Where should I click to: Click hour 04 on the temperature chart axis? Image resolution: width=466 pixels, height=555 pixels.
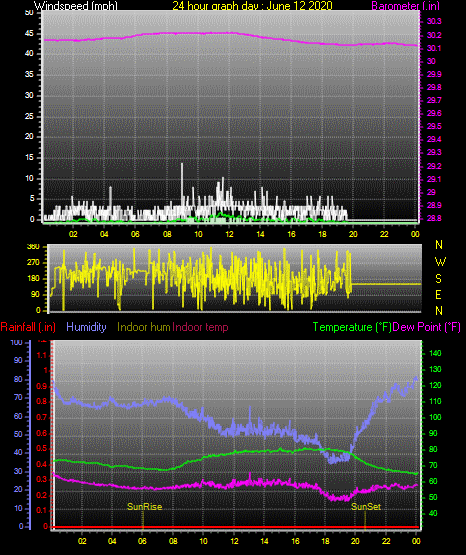[x=112, y=541]
